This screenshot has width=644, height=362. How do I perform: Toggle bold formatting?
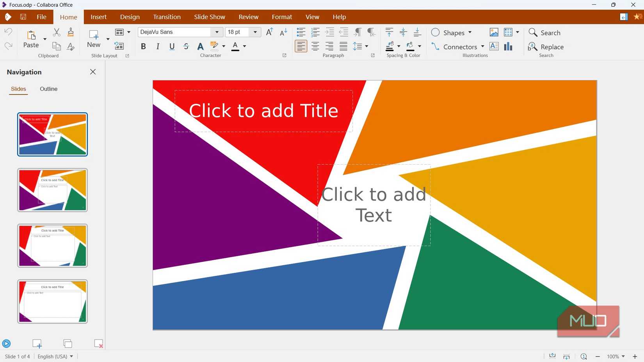[x=143, y=46]
